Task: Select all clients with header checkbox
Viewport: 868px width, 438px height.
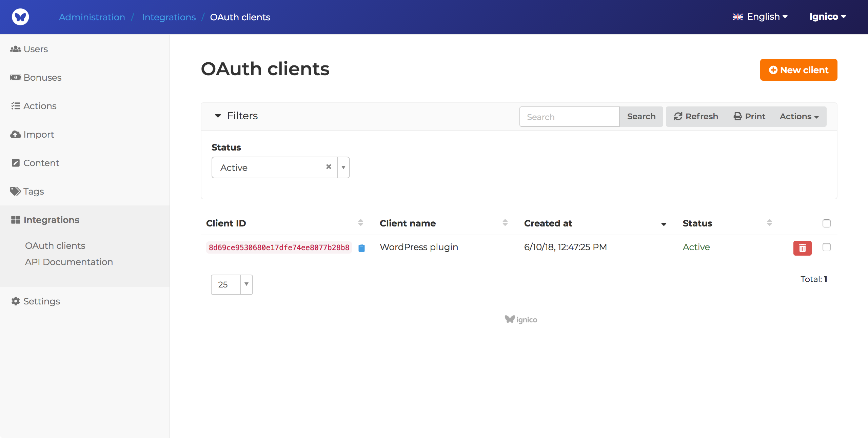Action: pyautogui.click(x=827, y=223)
